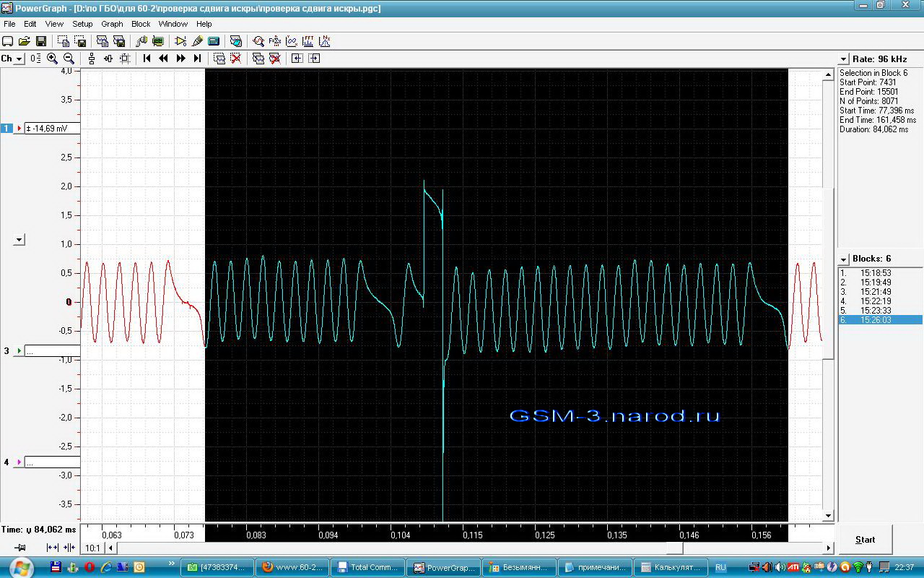924x578 pixels.
Task: Zoom in with the plus magnifier
Action: 52,59
